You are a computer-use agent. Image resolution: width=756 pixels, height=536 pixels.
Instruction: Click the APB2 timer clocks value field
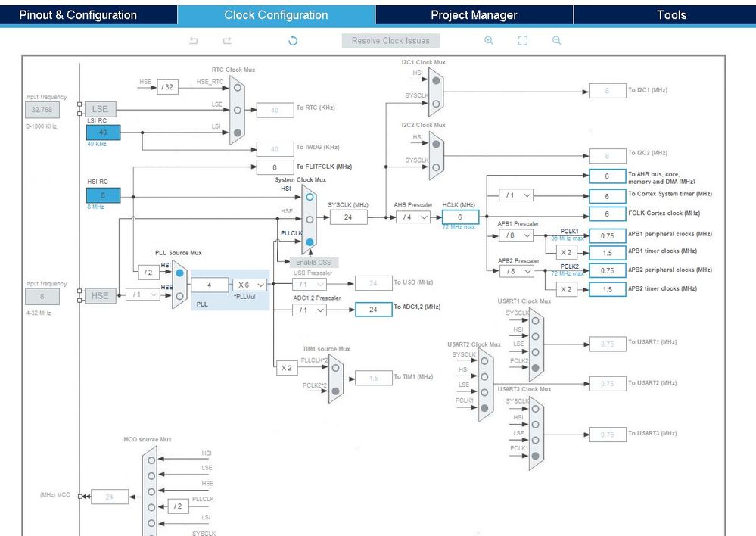[608, 289]
